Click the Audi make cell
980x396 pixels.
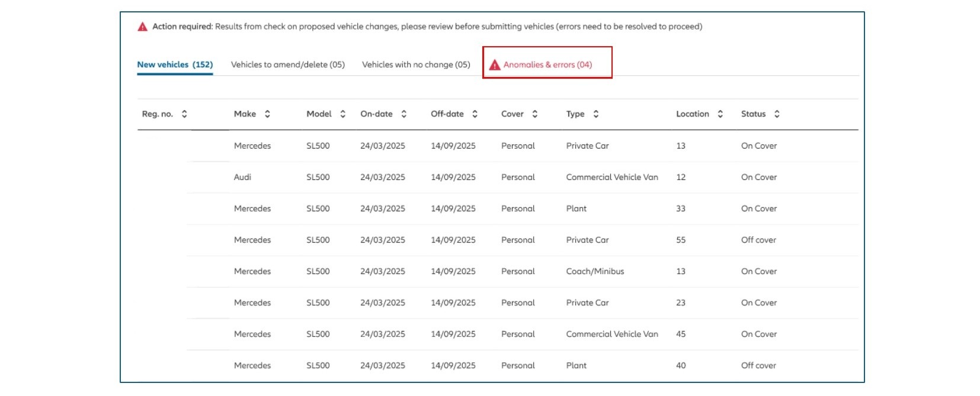tap(242, 177)
